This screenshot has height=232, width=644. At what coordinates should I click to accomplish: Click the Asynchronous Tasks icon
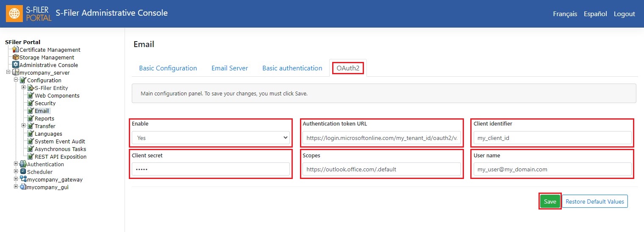[x=31, y=149]
